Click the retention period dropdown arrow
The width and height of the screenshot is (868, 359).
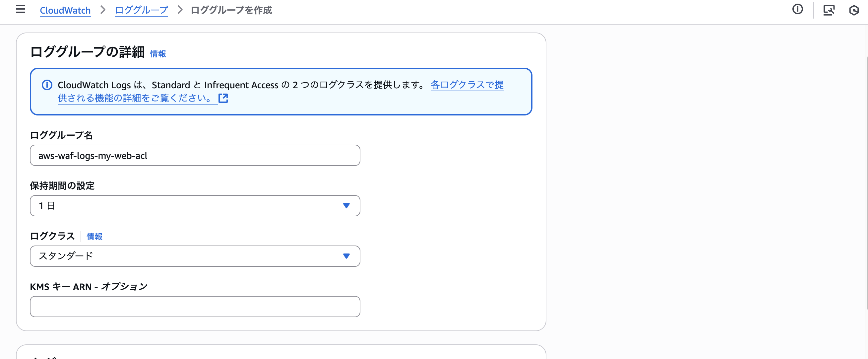[346, 206]
